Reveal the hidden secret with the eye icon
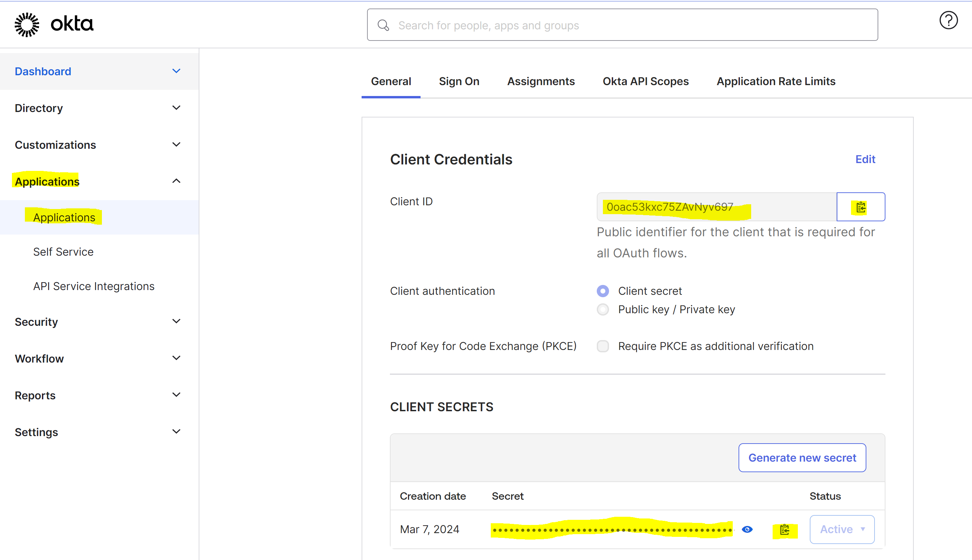Image resolution: width=972 pixels, height=560 pixels. (x=747, y=529)
